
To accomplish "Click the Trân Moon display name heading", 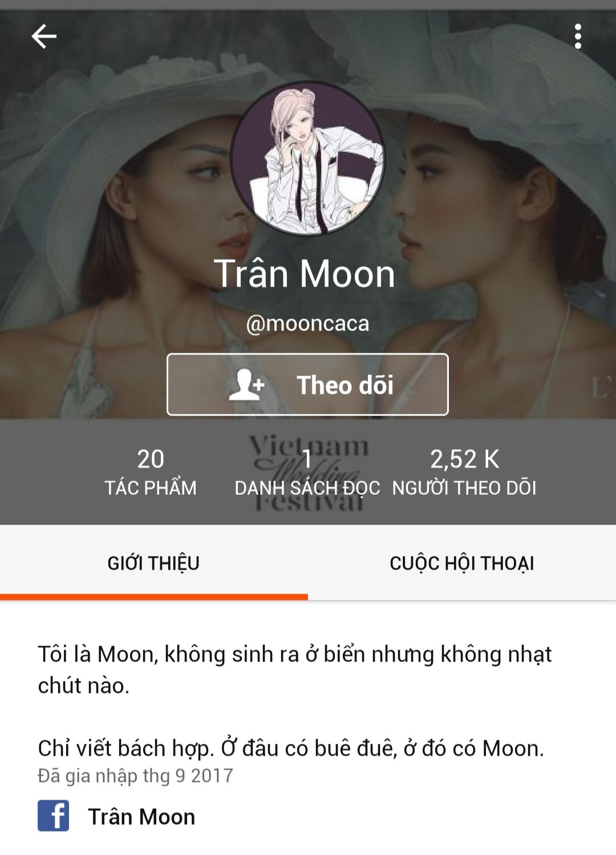I will pyautogui.click(x=305, y=273).
